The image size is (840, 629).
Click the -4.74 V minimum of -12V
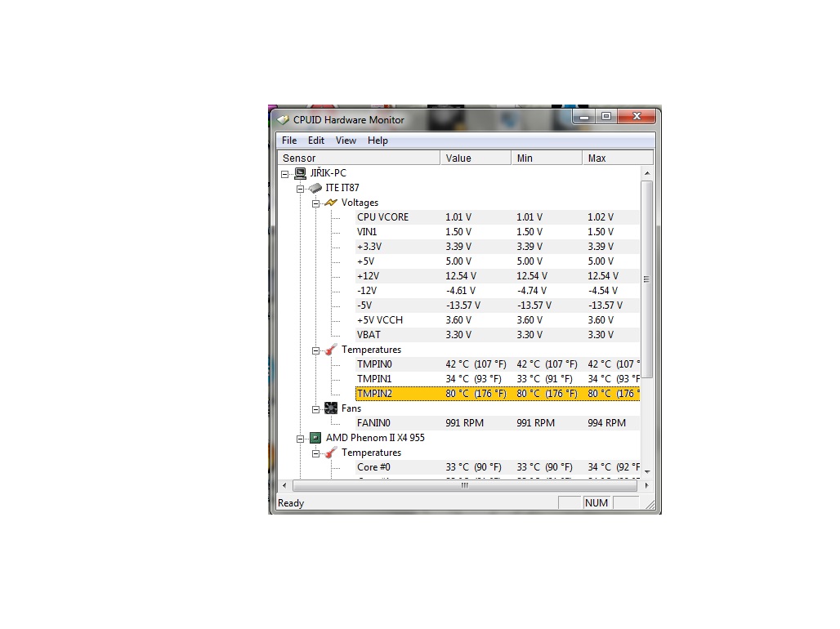point(532,291)
